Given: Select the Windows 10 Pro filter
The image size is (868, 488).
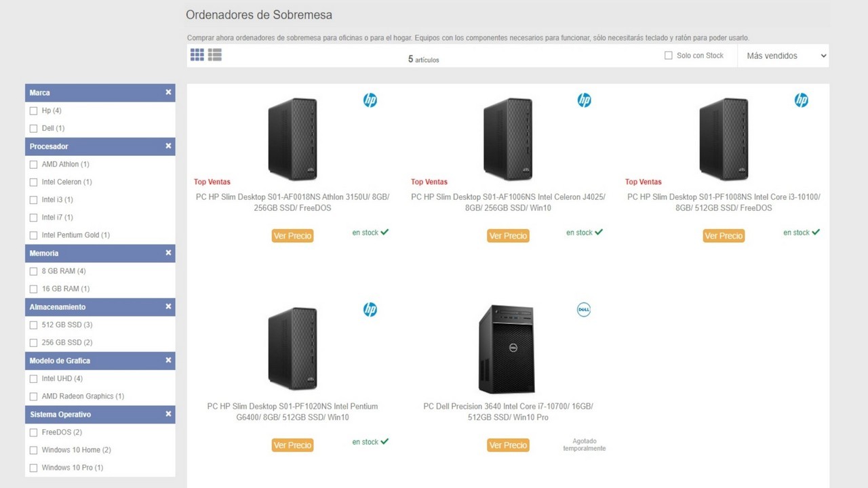Looking at the screenshot, I should click(x=34, y=468).
